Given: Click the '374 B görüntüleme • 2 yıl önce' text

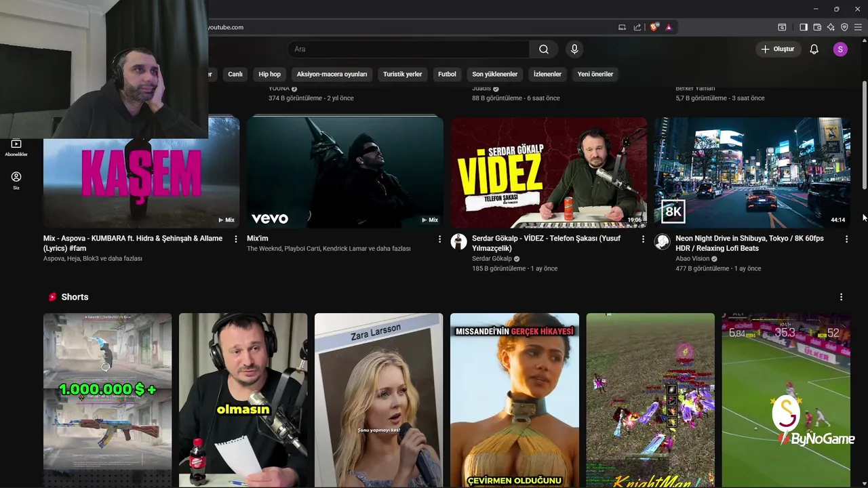Looking at the screenshot, I should click(x=311, y=98).
